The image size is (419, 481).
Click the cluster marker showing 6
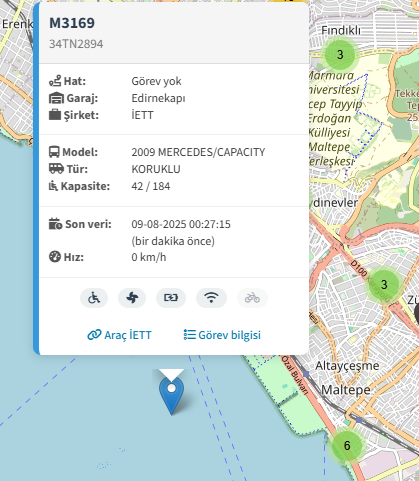(x=347, y=445)
